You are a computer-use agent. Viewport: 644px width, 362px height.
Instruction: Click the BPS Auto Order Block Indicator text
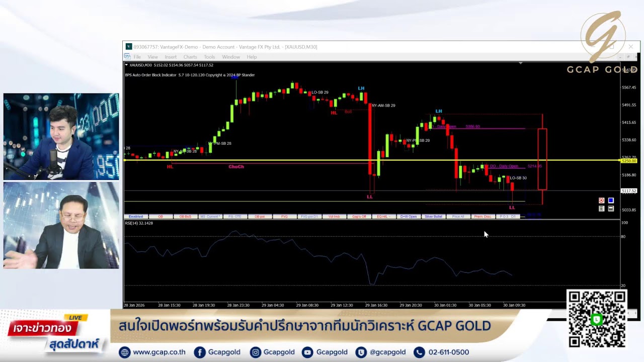pos(190,75)
